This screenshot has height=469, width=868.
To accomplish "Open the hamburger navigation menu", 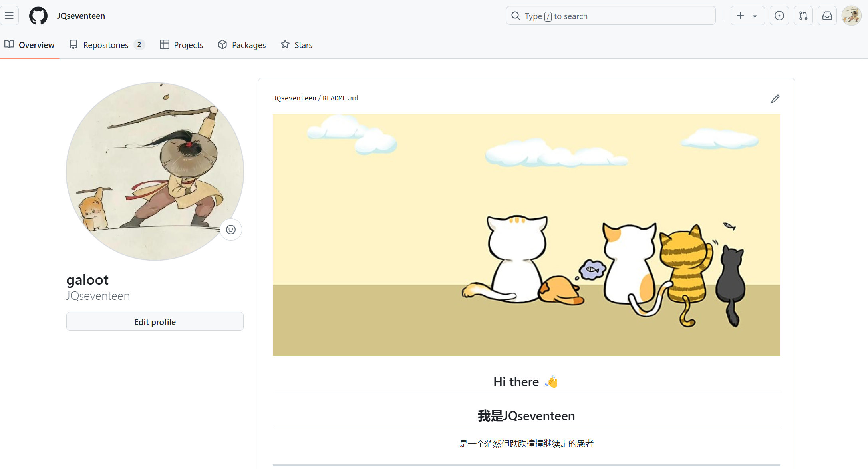I will [10, 16].
